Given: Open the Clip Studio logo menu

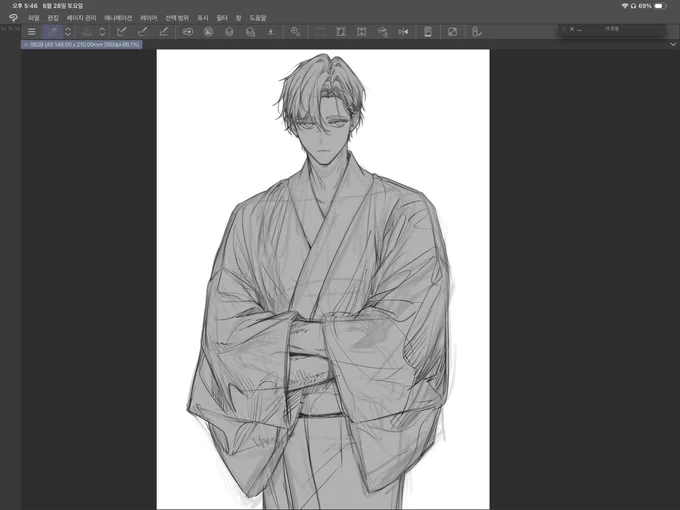Looking at the screenshot, I should tap(13, 18).
